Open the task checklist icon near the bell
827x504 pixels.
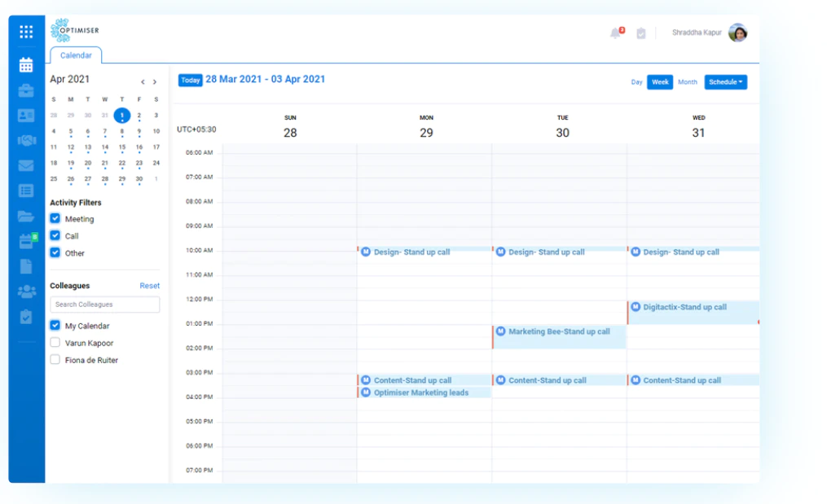pos(640,33)
